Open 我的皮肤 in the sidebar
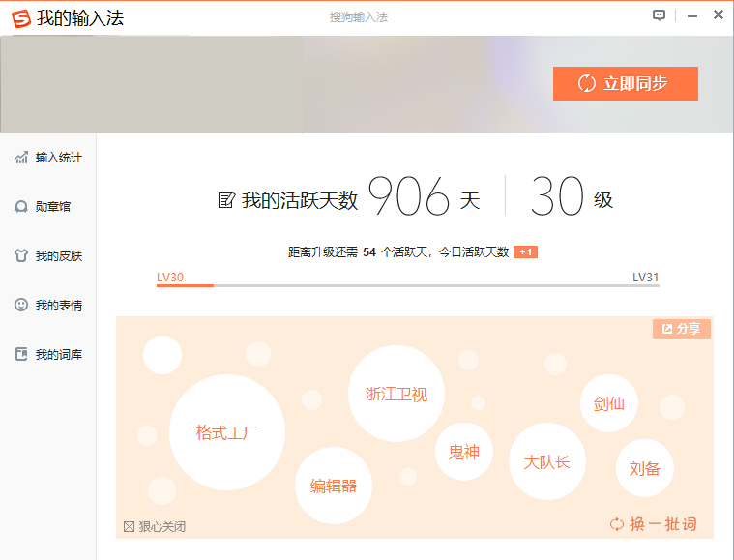Viewport: 734px width, 560px height. click(48, 256)
